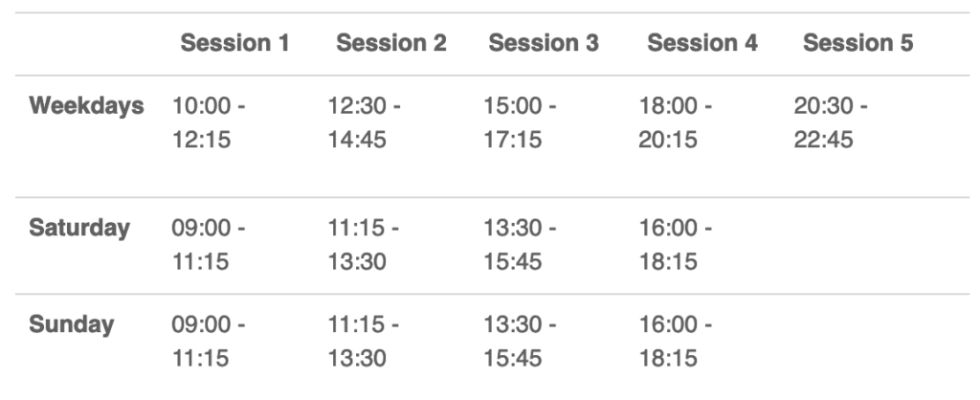Pick the Weekdays 10:00 - 12:15 slot

pyautogui.click(x=209, y=122)
